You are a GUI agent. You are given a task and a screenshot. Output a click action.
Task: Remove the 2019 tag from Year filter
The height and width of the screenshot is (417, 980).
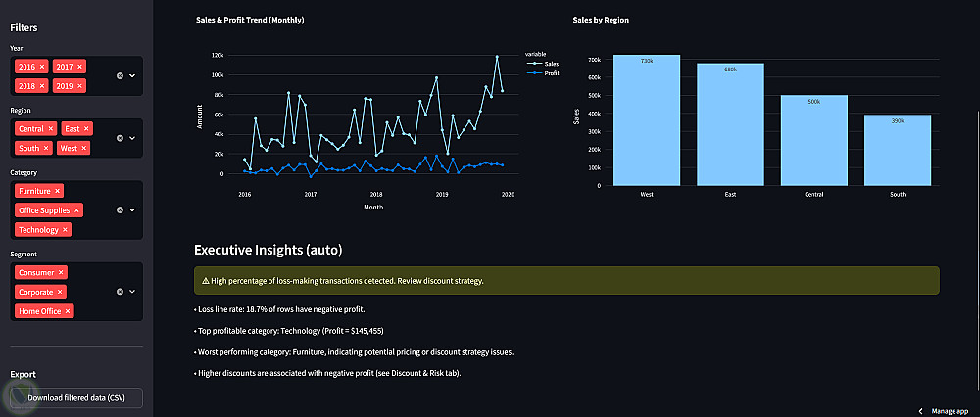[80, 86]
